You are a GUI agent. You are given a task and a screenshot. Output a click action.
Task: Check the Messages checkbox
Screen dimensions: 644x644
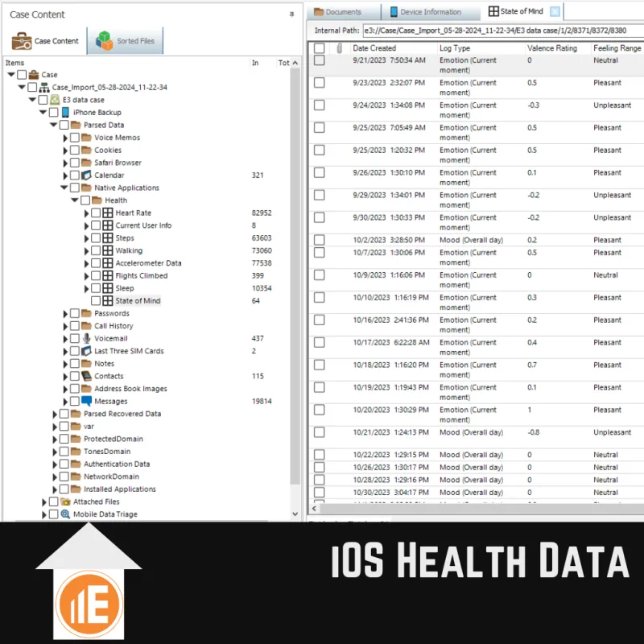tap(75, 401)
